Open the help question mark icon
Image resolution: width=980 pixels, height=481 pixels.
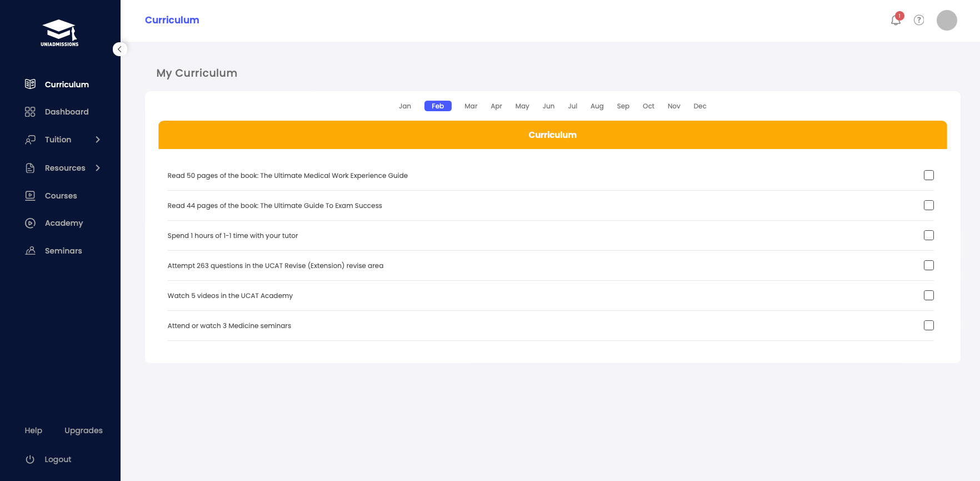pyautogui.click(x=919, y=20)
